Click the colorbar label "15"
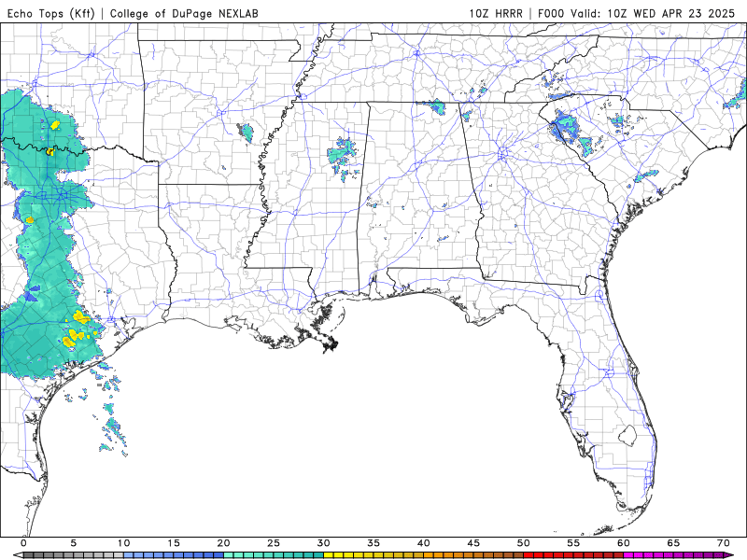 click(174, 543)
